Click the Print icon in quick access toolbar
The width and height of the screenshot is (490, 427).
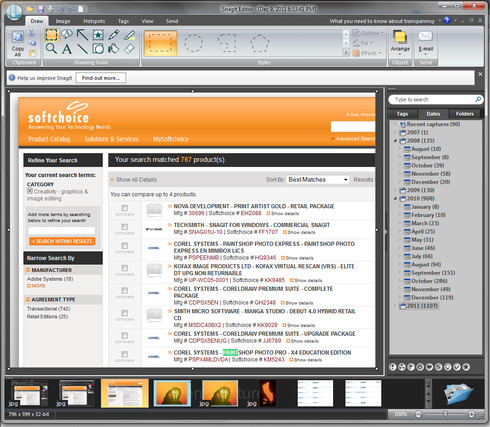coord(51,9)
